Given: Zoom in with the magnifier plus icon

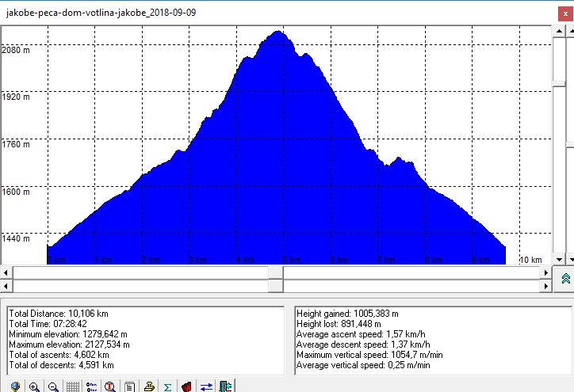Looking at the screenshot, I should (34, 386).
